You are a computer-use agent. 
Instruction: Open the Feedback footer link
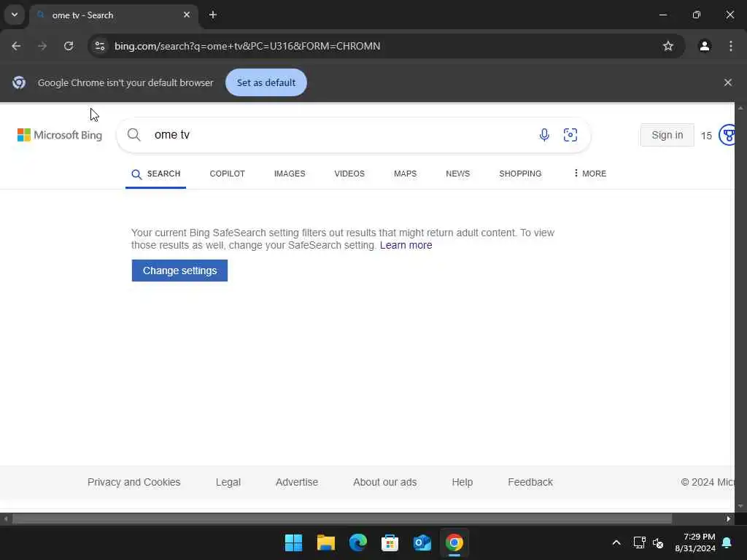coord(530,482)
